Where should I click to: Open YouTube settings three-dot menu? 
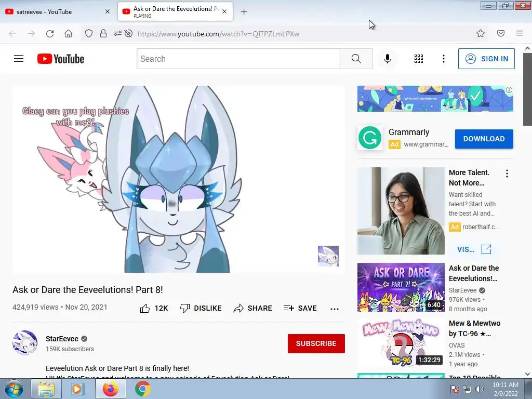(444, 59)
